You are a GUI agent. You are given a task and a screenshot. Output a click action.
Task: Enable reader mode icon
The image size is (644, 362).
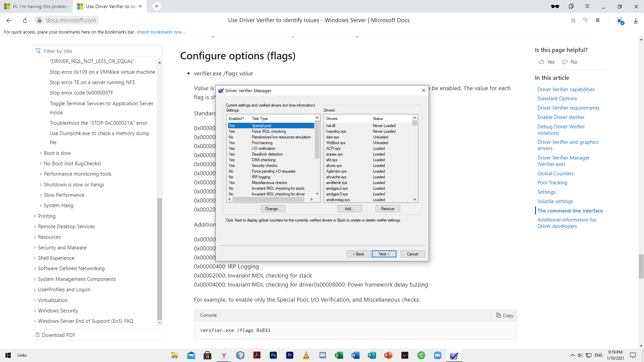click(x=573, y=20)
